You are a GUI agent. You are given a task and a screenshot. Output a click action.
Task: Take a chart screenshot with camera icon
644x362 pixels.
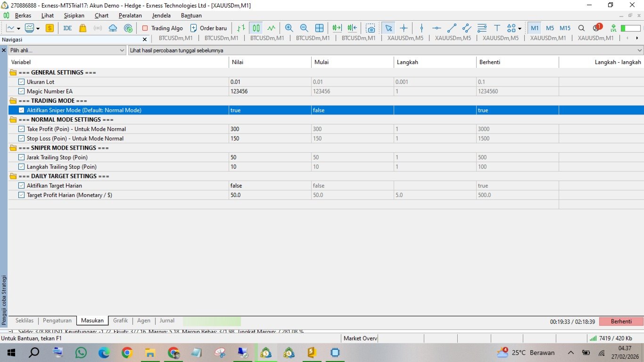coord(371,28)
